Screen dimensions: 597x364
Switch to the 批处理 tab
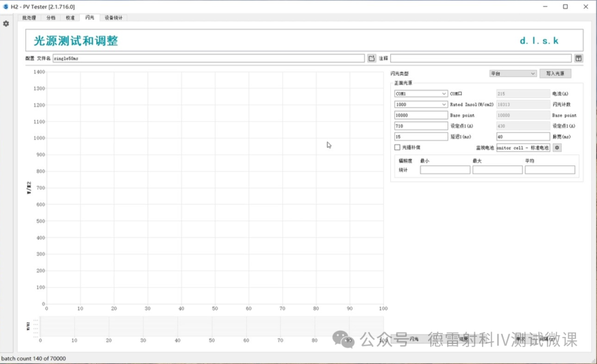click(29, 18)
